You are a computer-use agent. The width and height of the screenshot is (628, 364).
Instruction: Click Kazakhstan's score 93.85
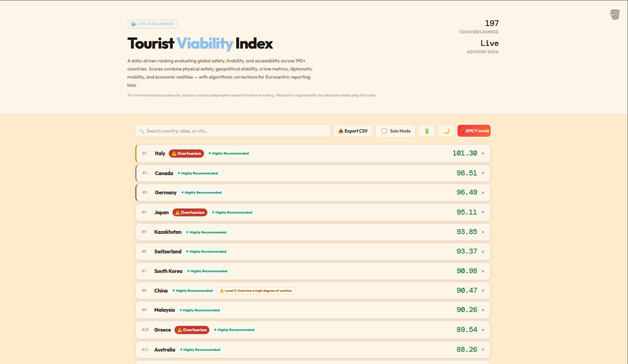467,232
